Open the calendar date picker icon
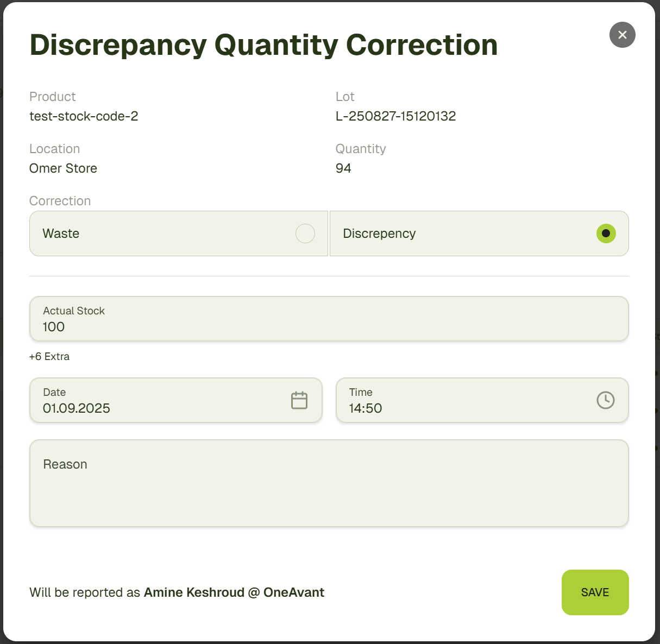The image size is (660, 644). (x=299, y=400)
